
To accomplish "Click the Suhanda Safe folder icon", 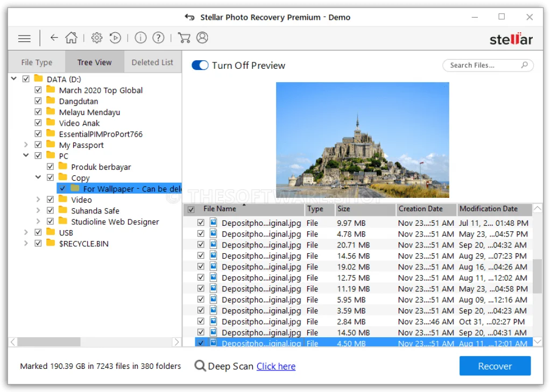I will click(x=63, y=210).
